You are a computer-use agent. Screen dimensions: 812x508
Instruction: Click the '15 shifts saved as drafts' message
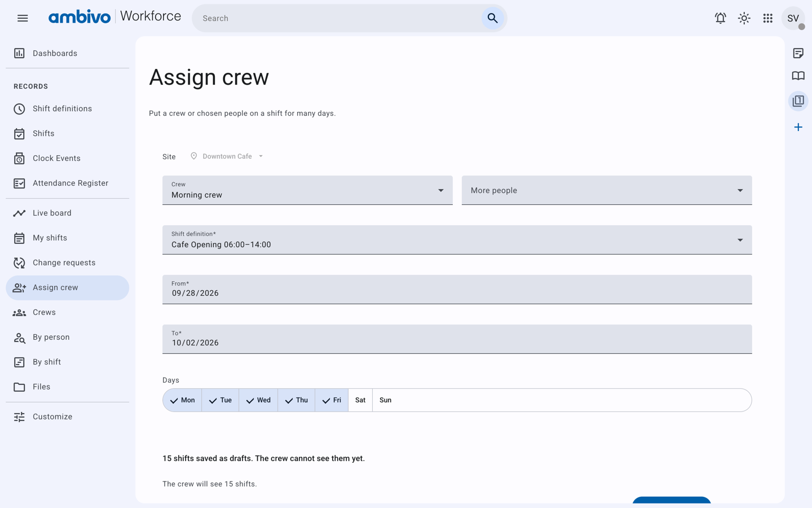[263, 458]
